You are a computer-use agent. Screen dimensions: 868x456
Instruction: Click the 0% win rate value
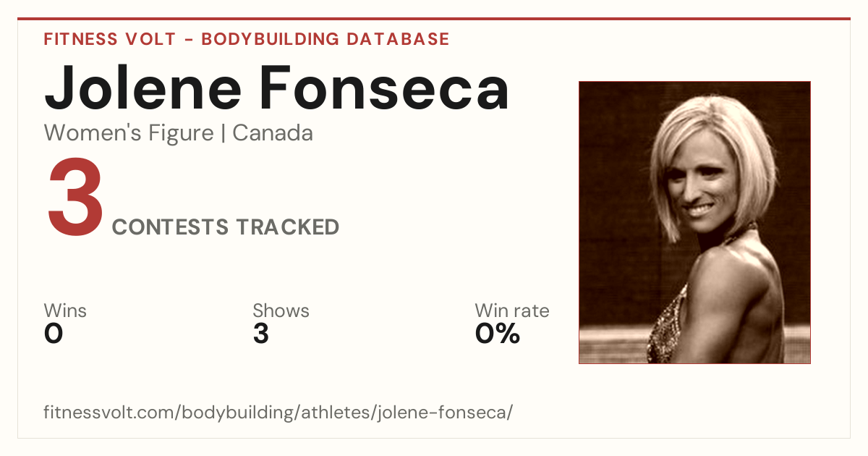pos(498,334)
